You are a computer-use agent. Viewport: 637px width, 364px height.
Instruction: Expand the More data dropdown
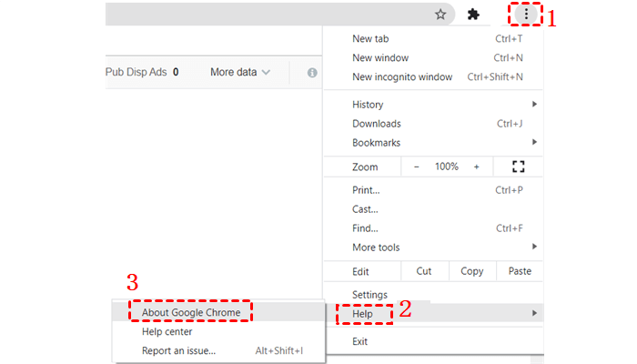[240, 72]
